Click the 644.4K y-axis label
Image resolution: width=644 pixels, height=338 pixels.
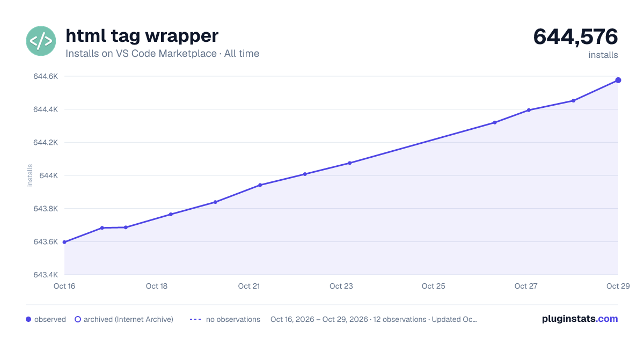coord(46,109)
